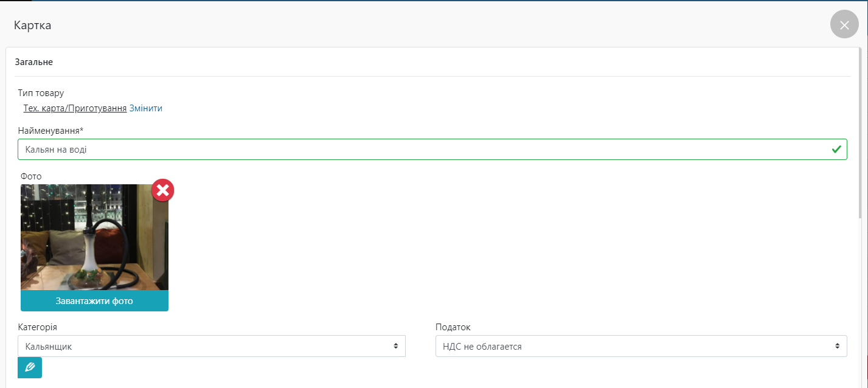The width and height of the screenshot is (868, 388).
Task: Click the teal edit category pencil button
Action: [x=30, y=367]
